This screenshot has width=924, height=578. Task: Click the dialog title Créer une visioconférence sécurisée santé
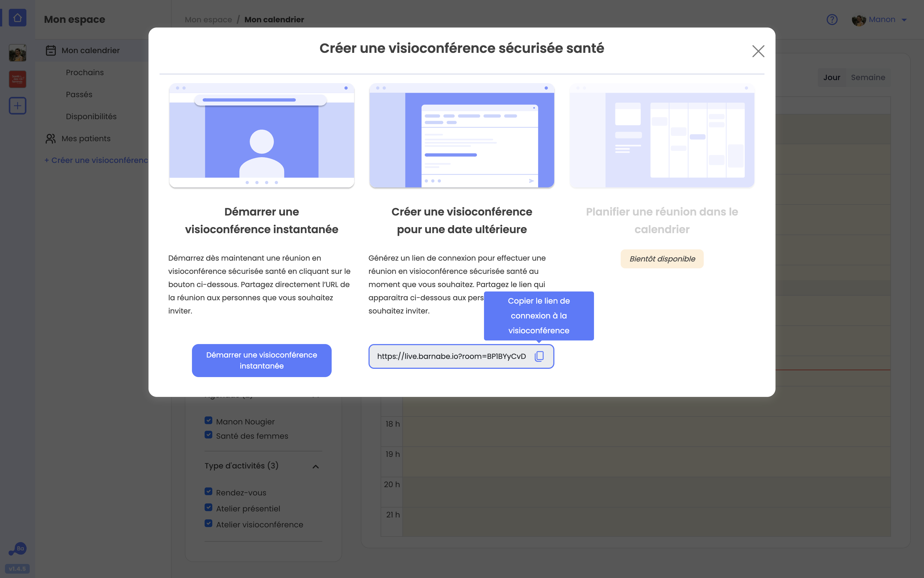(x=462, y=48)
